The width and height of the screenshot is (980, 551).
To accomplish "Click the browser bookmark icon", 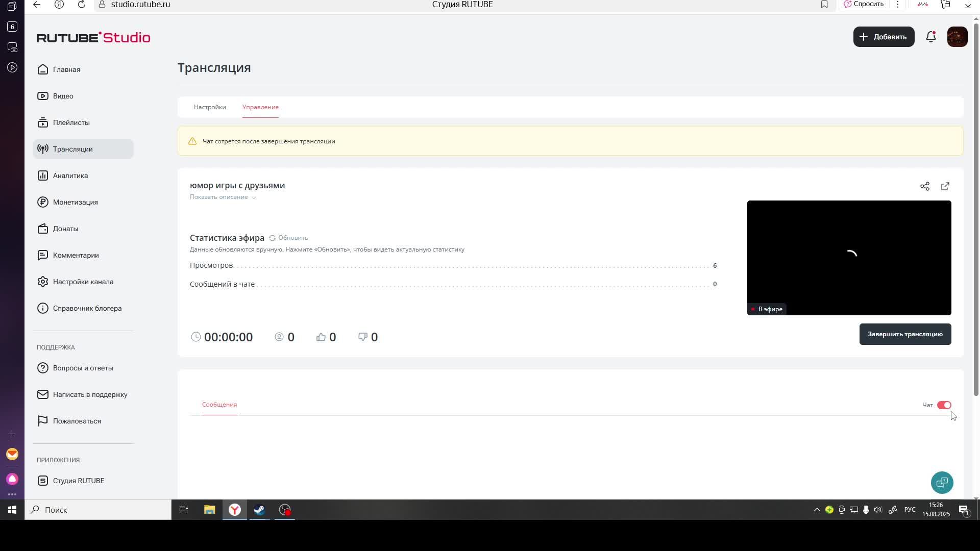I will coord(824,5).
